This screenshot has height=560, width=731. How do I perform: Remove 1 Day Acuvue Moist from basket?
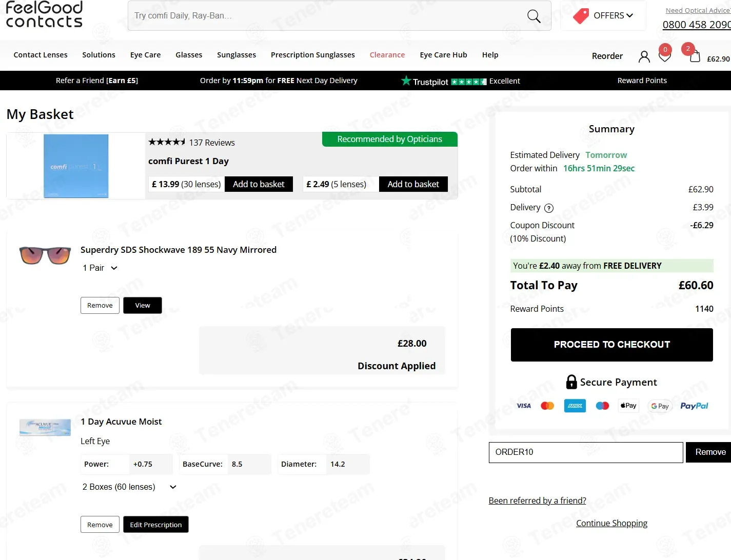(100, 525)
